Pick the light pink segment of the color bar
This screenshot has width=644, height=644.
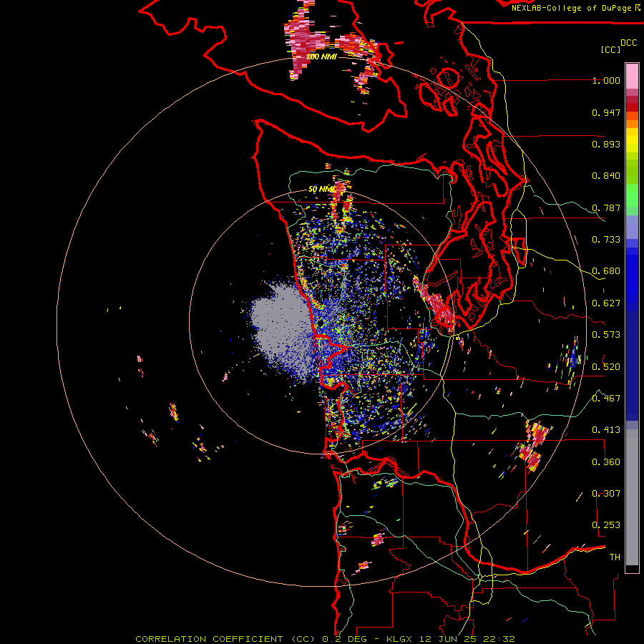pyautogui.click(x=632, y=76)
